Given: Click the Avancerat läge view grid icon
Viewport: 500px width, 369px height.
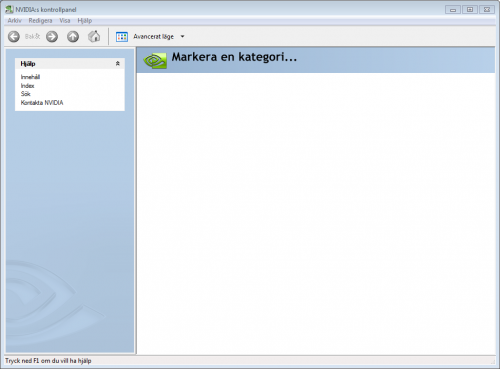Looking at the screenshot, I should (x=122, y=37).
